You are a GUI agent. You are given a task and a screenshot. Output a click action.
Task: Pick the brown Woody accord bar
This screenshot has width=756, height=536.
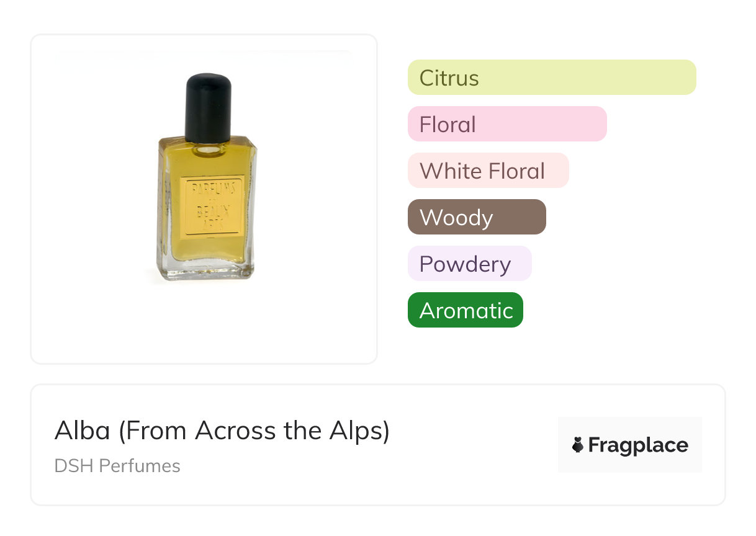[476, 217]
